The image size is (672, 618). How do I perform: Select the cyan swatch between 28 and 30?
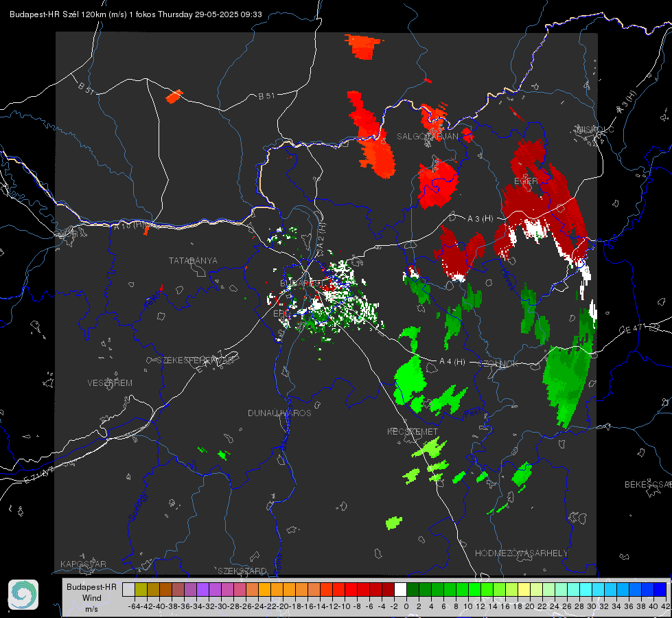pyautogui.click(x=586, y=589)
